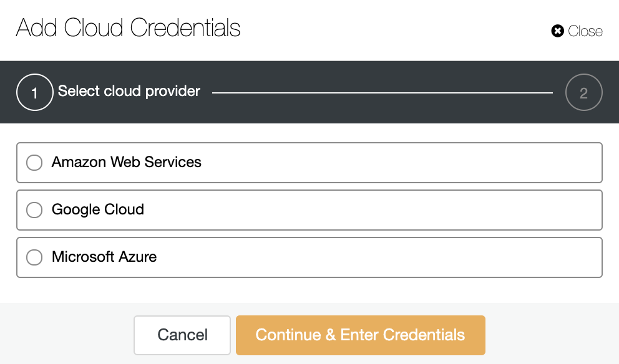Cancel adding cloud credentials

click(182, 335)
